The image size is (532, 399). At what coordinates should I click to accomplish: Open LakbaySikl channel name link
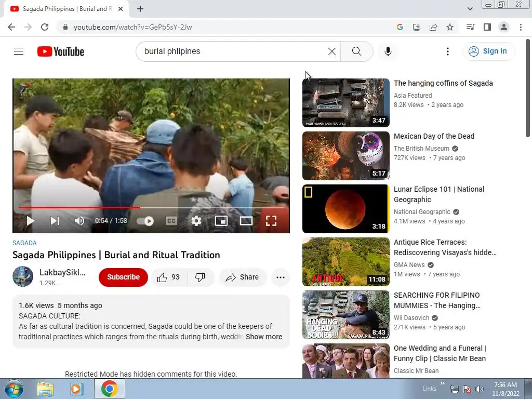62,272
